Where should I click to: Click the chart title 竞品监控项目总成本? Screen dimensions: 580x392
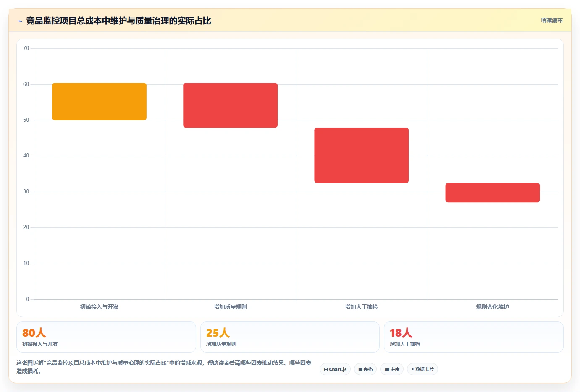(118, 21)
